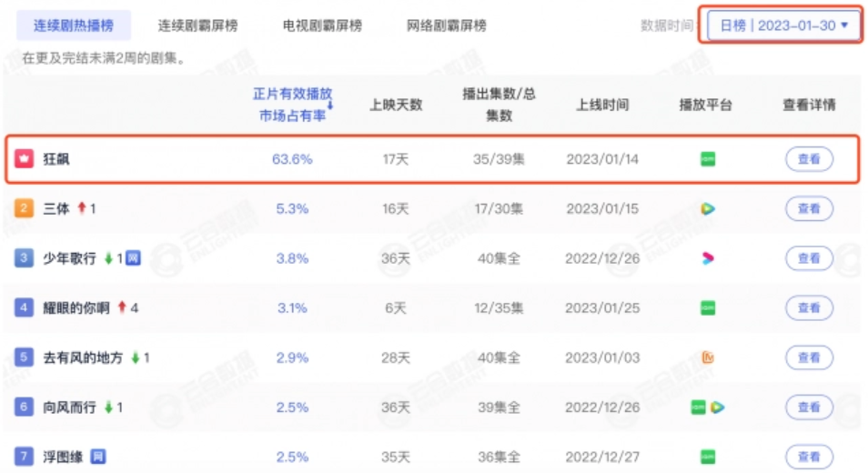Viewport: 868px width, 473px height.
Task: Click the 2023/01/14 release date
Action: 602,159
